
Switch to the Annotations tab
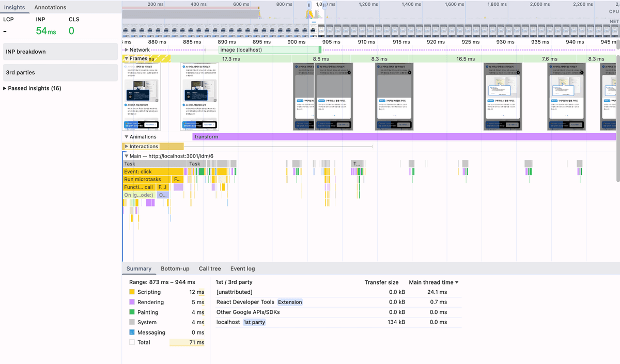50,7
